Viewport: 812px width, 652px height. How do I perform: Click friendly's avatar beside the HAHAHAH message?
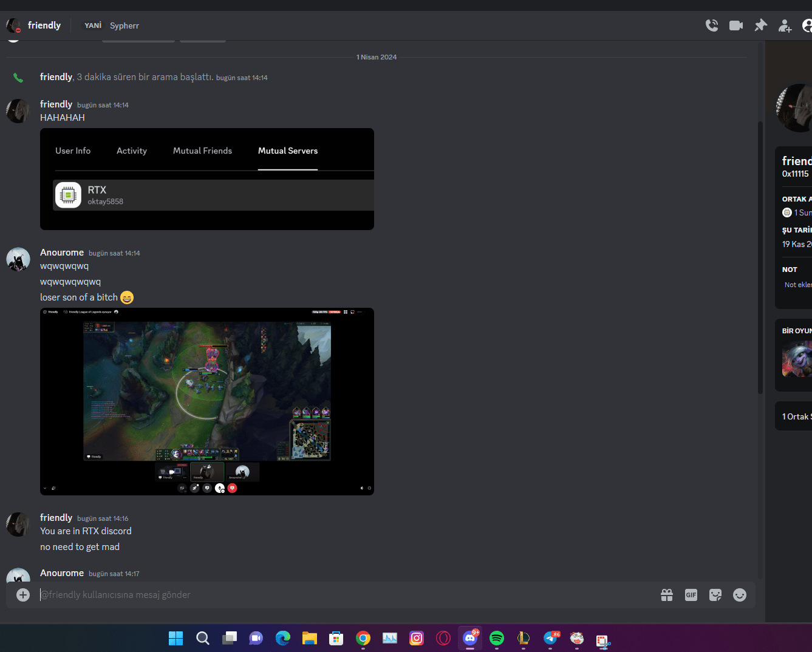point(18,111)
